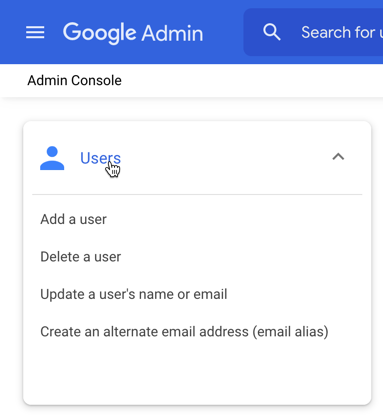Open Create an alternate email address
Screen dimensions: 383x415
point(184,332)
